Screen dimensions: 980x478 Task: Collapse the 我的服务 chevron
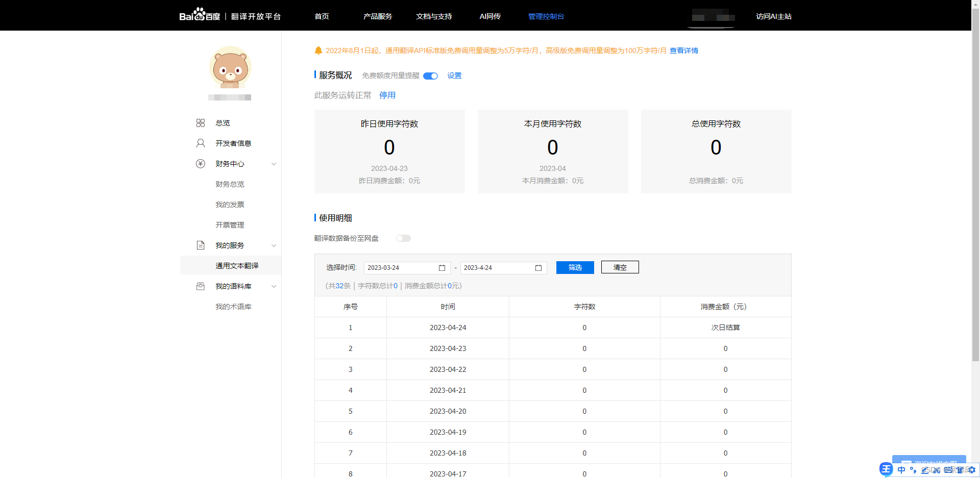[x=274, y=245]
